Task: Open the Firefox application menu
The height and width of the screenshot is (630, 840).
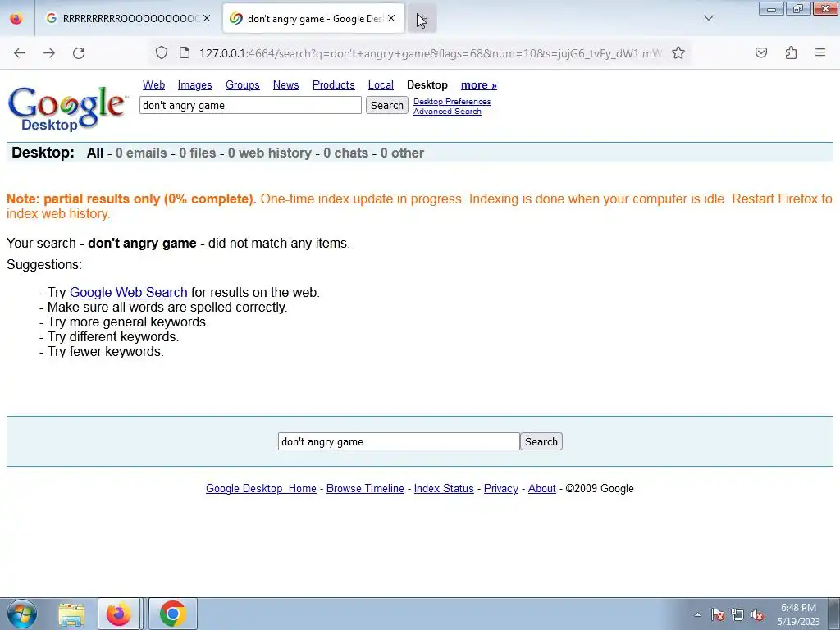Action: (820, 52)
